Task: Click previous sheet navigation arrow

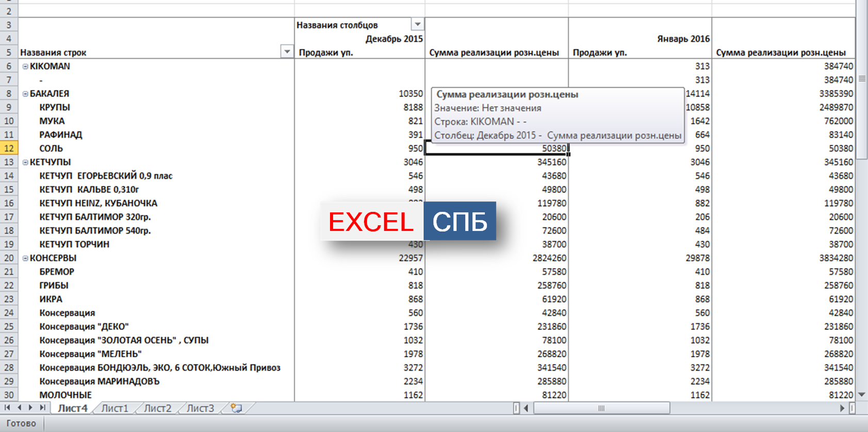Action: (x=19, y=408)
